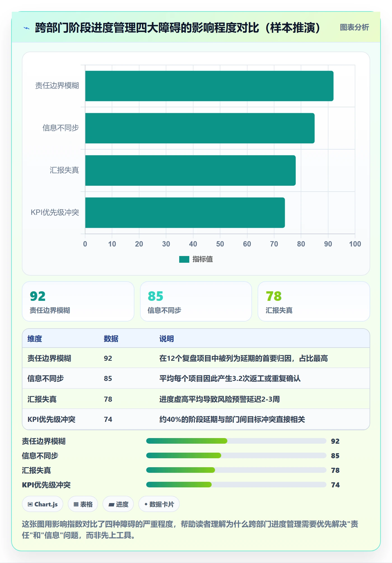Screen dimensions: 392x563
Task: Click the value 74 in KPI table row
Action: pyautogui.click(x=108, y=419)
